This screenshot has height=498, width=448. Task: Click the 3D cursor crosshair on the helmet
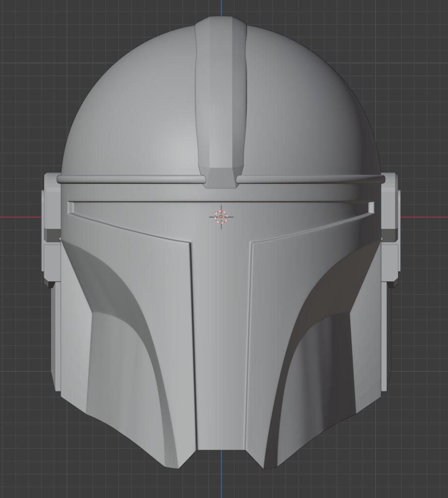pyautogui.click(x=221, y=217)
